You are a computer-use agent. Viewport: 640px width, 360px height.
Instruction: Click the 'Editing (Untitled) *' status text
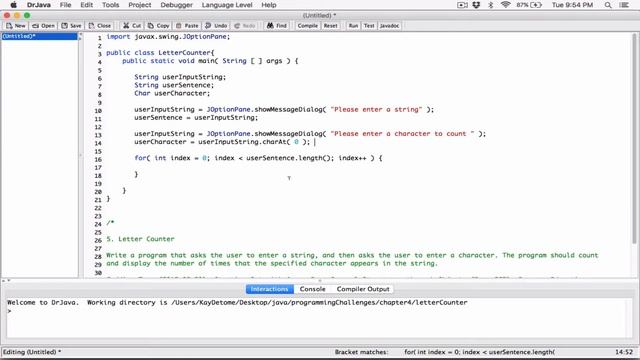pyautogui.click(x=32, y=352)
